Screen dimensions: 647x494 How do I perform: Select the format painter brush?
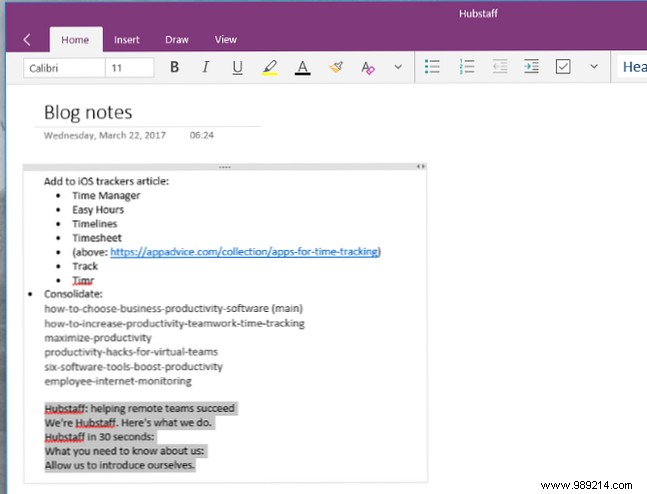coord(336,67)
